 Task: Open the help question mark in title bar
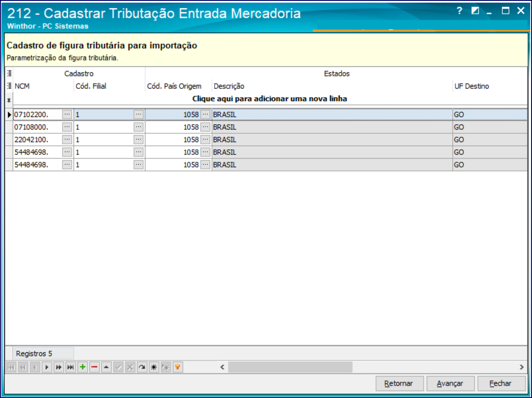(460, 11)
